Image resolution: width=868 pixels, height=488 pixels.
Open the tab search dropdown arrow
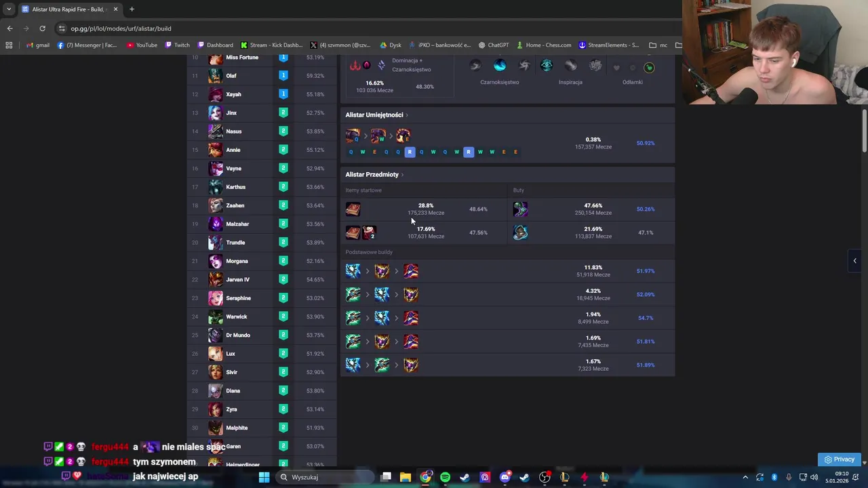pos(9,9)
